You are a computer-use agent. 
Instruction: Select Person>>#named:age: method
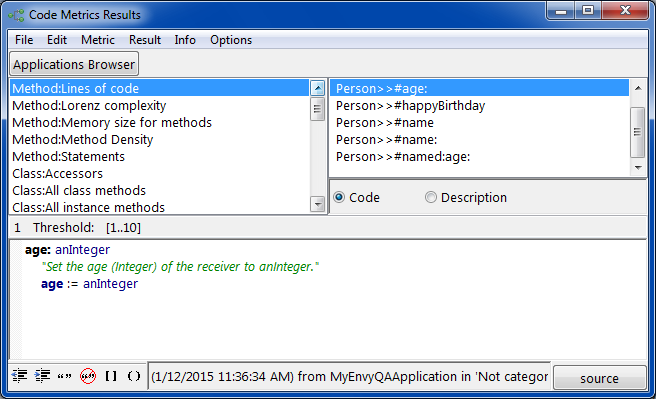[479, 156]
